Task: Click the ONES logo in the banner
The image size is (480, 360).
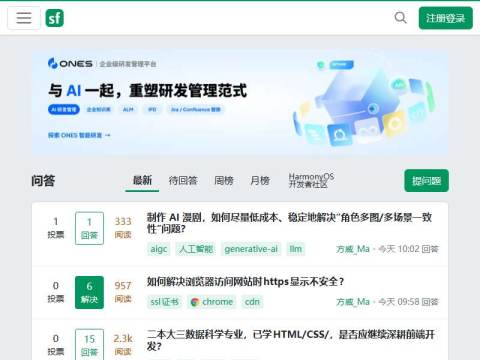Action: pos(70,63)
